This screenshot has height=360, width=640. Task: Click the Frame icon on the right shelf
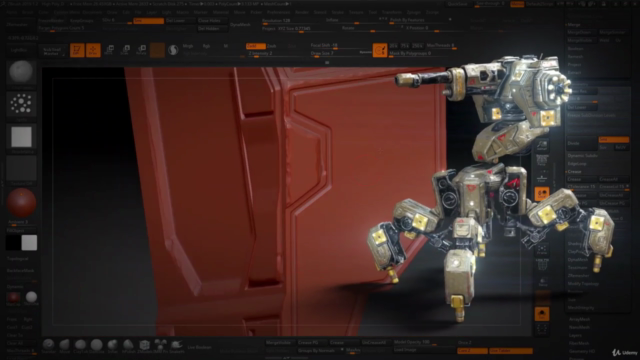pos(542,249)
